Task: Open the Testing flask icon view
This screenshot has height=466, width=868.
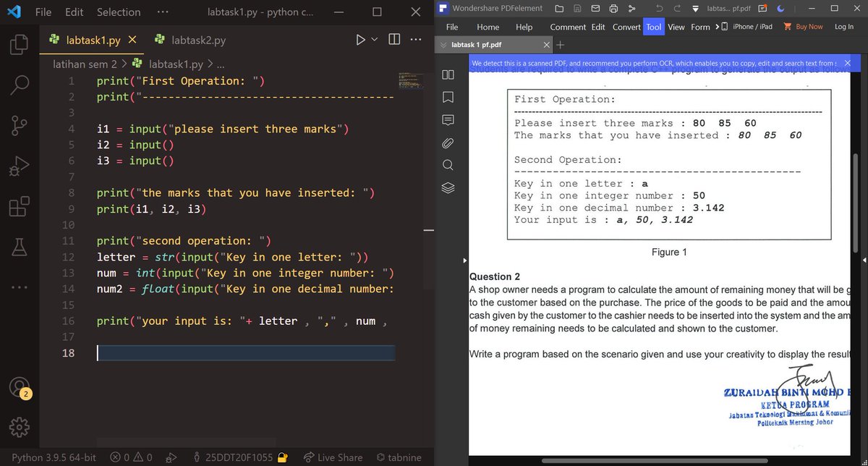Action: 19,248
